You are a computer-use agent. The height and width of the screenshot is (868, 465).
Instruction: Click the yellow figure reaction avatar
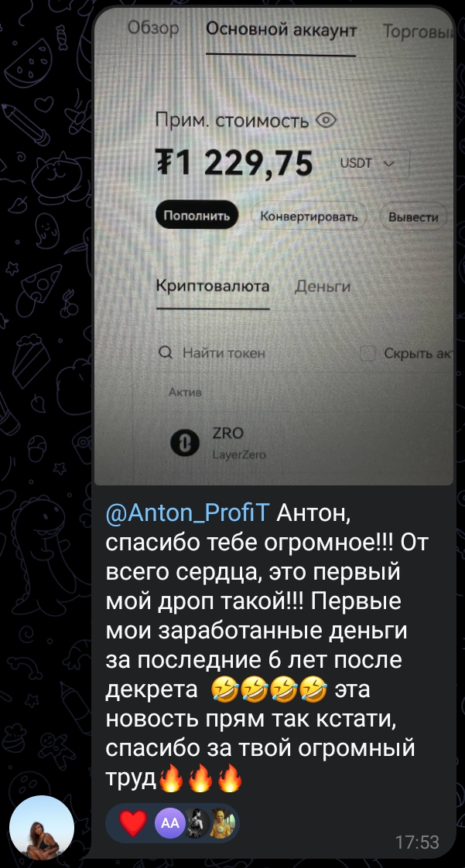223,823
